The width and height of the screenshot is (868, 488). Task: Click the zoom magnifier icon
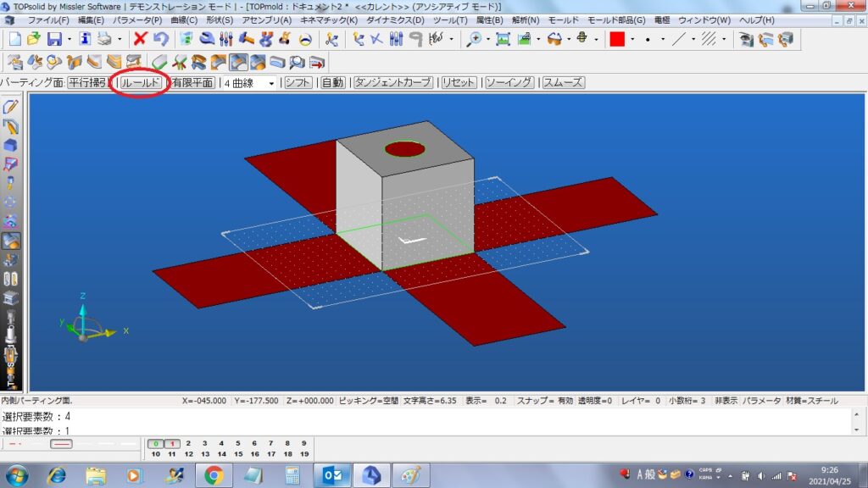[474, 39]
